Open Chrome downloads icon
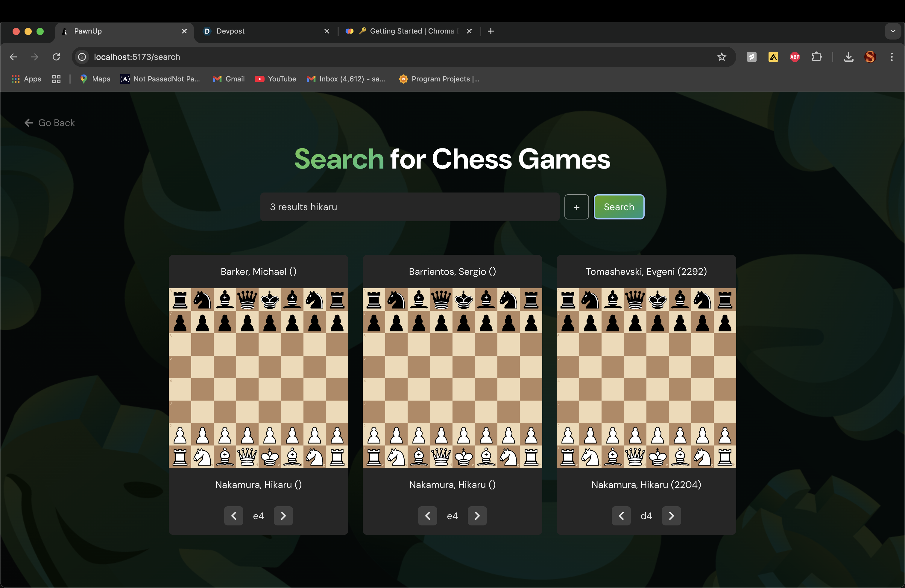This screenshot has height=588, width=905. point(848,57)
